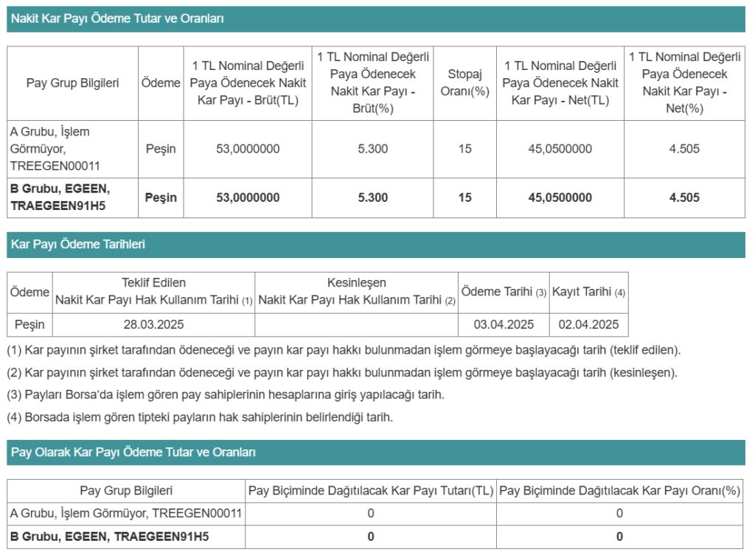Click bold 4.505 in the B Grubu row

(x=684, y=197)
